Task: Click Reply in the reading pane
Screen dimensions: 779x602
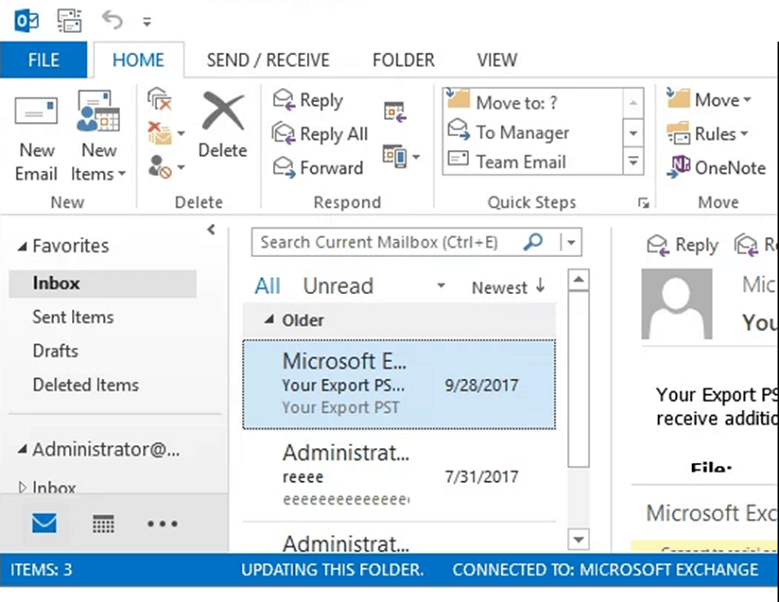Action: click(x=683, y=245)
